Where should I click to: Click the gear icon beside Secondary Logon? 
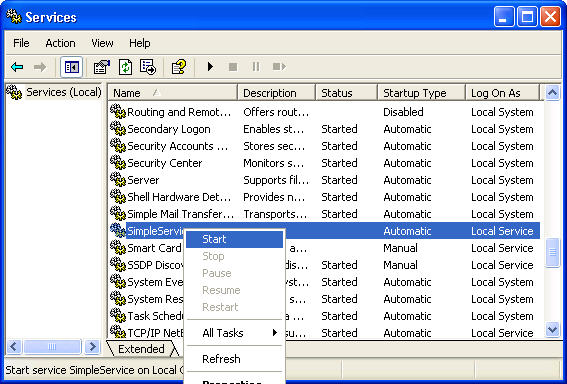tap(118, 128)
